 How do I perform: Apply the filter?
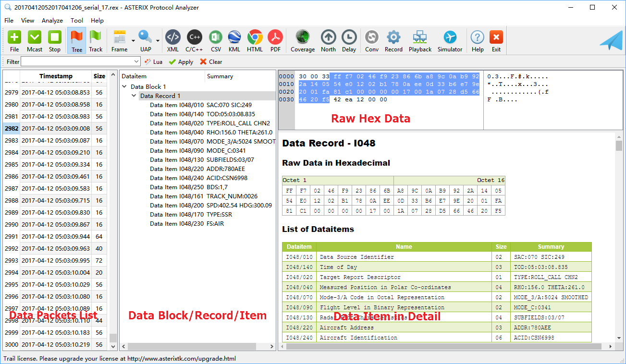(181, 61)
